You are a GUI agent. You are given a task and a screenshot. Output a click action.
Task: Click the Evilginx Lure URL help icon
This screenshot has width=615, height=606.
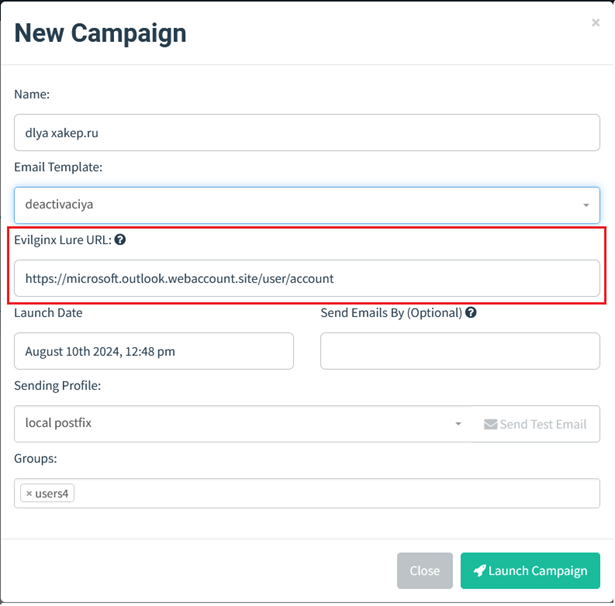[120, 240]
